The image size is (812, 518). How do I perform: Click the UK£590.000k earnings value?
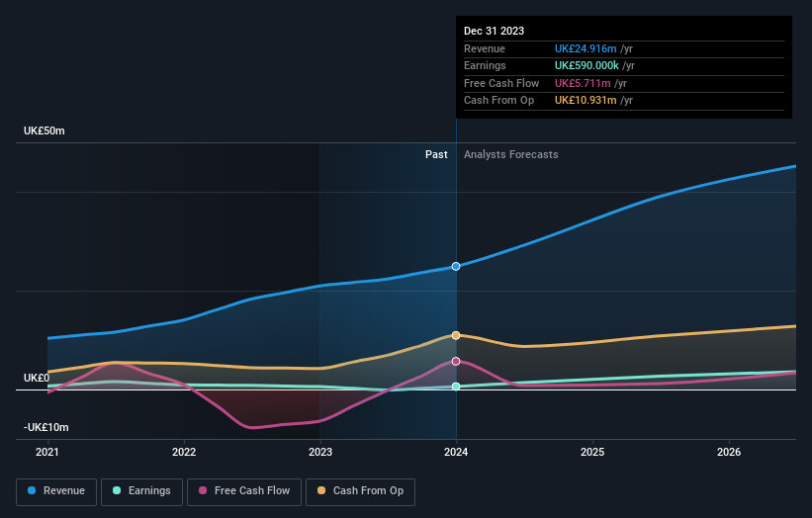[586, 65]
